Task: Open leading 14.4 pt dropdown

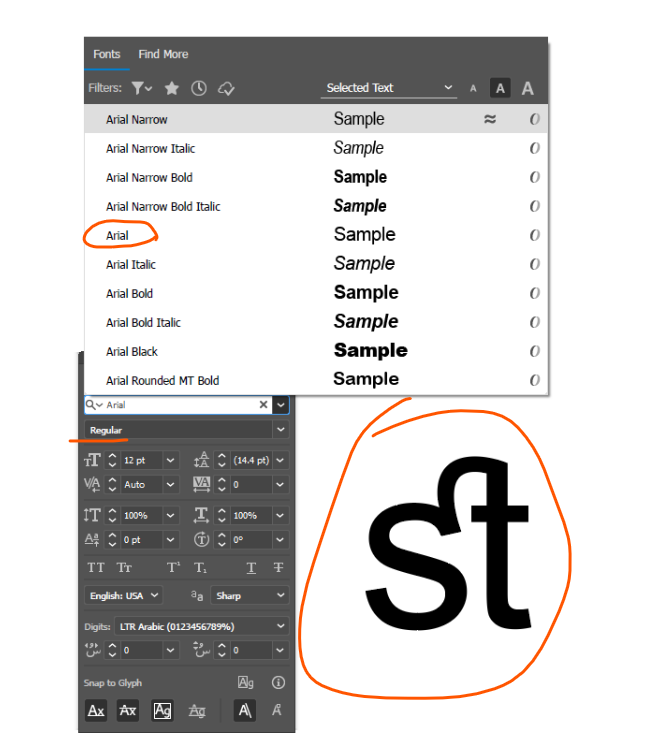Action: pyautogui.click(x=280, y=460)
